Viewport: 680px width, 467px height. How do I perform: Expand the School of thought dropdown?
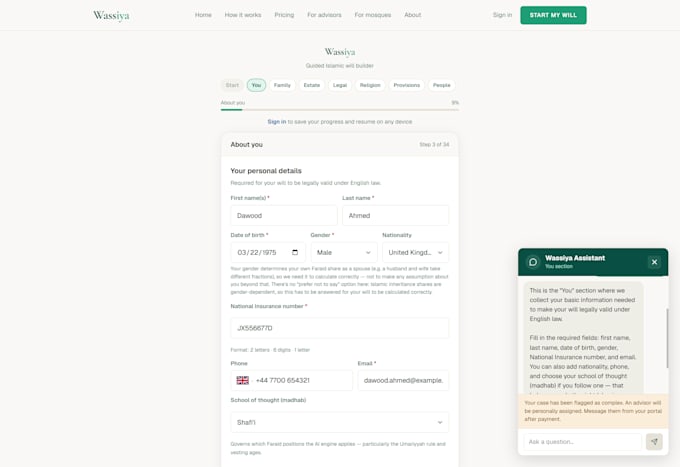[340, 422]
